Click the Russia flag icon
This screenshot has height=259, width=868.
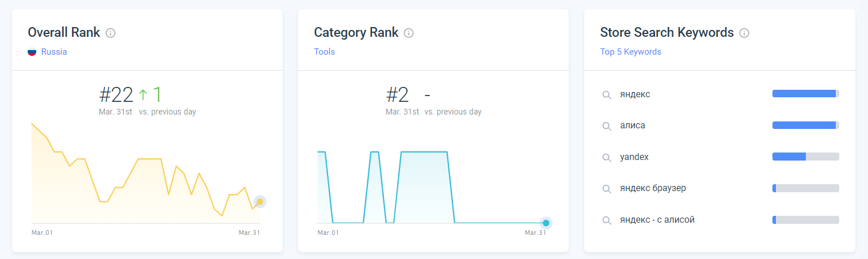[32, 52]
